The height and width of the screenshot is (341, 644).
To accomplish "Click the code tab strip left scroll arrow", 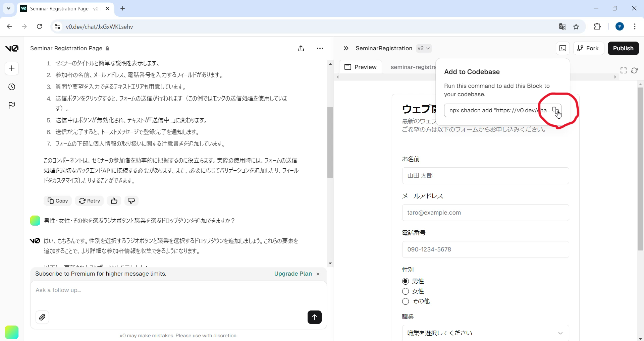I will pyautogui.click(x=338, y=77).
